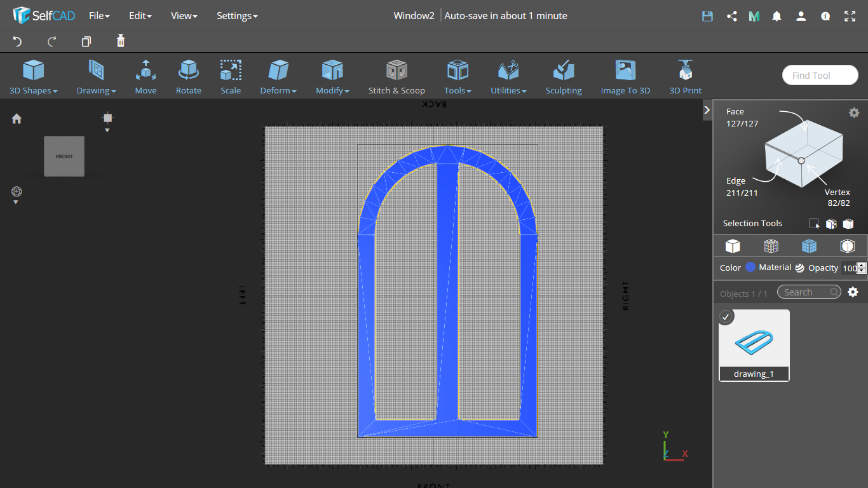The height and width of the screenshot is (488, 868).
Task: Toggle fullscreen mode icon
Action: pyautogui.click(x=850, y=16)
